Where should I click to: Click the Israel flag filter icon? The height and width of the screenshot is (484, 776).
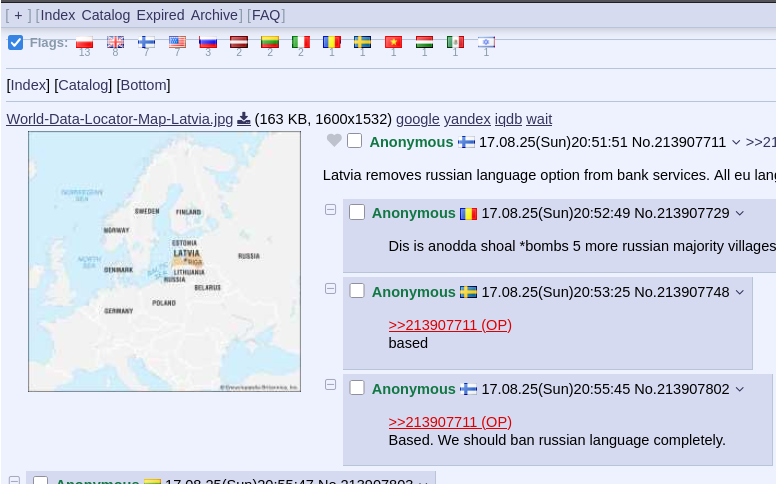point(486,43)
